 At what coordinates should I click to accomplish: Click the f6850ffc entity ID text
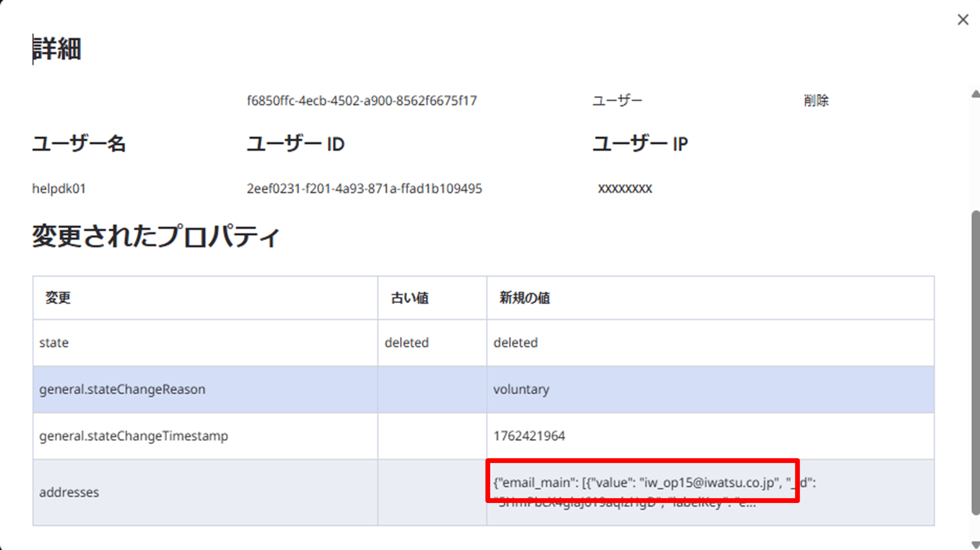coord(362,100)
